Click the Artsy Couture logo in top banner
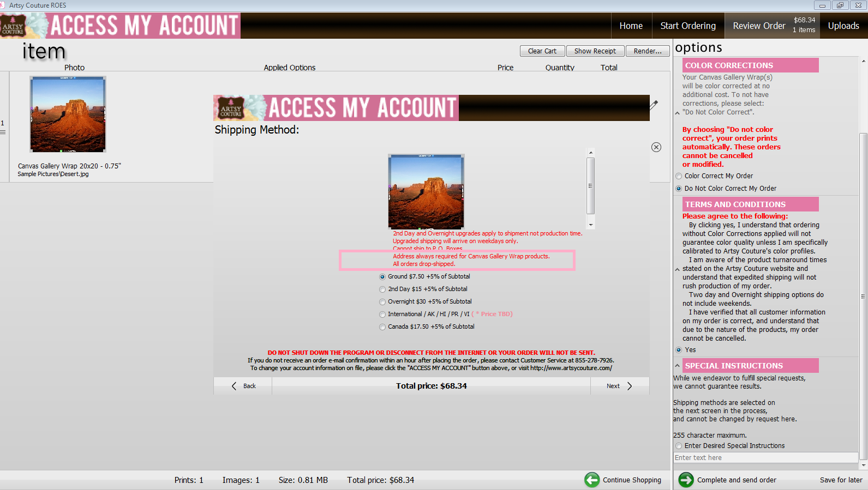The height and width of the screenshot is (490, 868). click(x=13, y=26)
